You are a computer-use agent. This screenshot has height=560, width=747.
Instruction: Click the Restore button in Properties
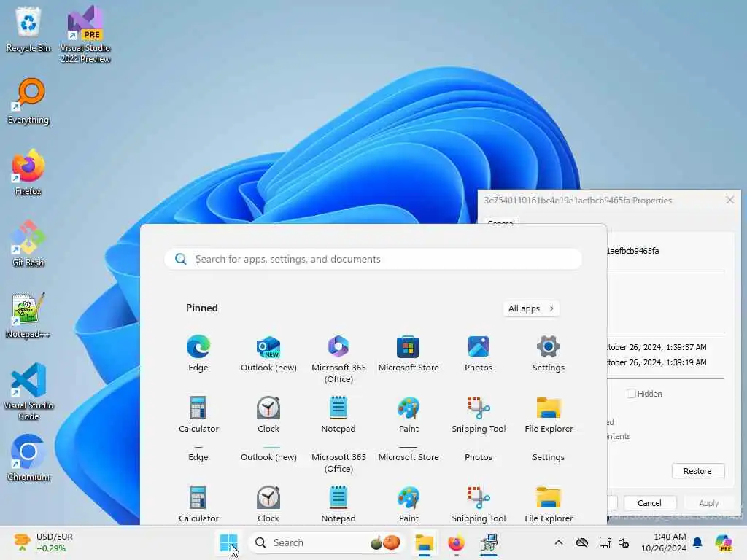[697, 471]
